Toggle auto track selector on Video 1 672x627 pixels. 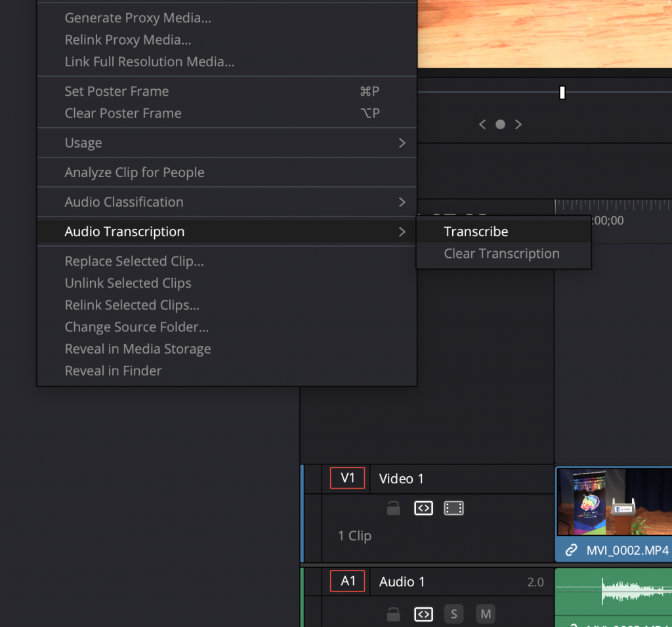click(x=423, y=508)
